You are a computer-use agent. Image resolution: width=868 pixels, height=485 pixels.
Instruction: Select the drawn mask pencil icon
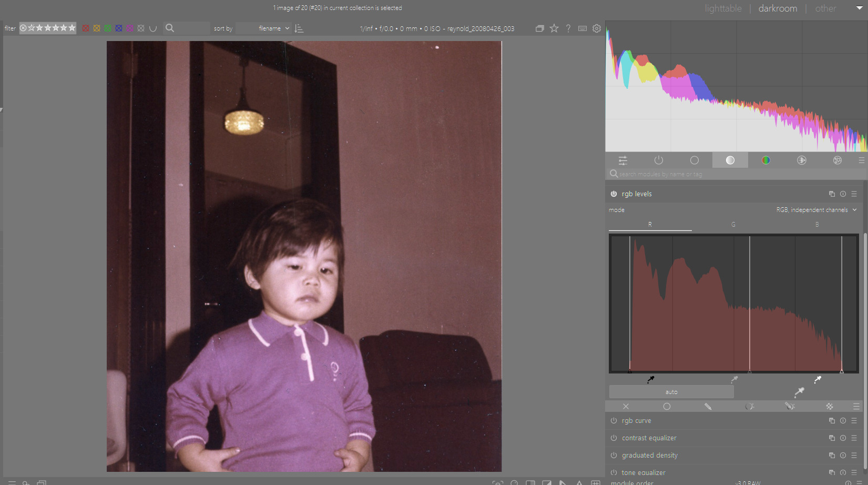coord(708,407)
